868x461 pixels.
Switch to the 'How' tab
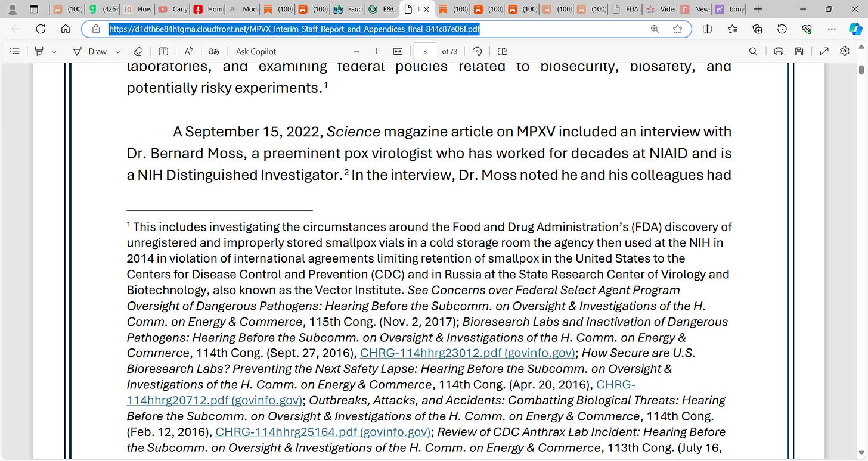click(x=137, y=9)
